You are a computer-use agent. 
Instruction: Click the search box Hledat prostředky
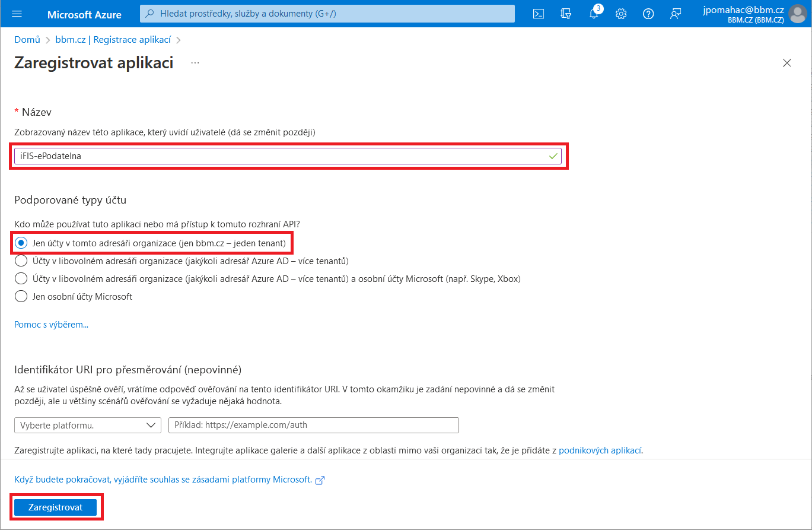(x=327, y=14)
